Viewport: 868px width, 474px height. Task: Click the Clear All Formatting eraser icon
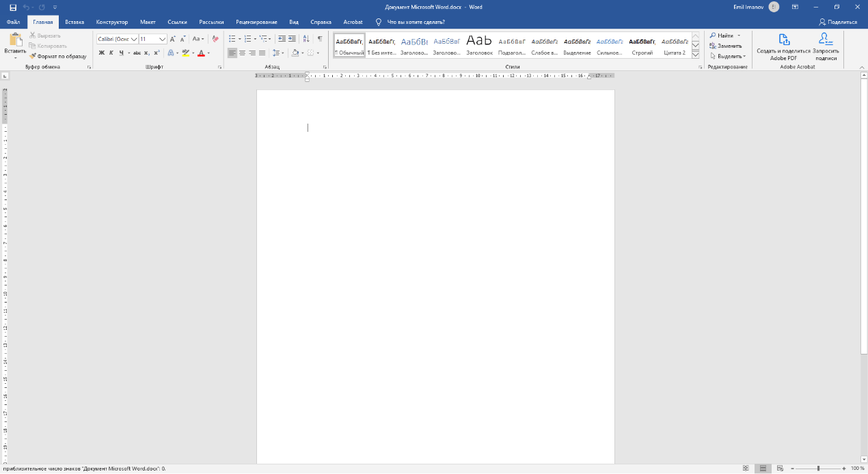[215, 39]
